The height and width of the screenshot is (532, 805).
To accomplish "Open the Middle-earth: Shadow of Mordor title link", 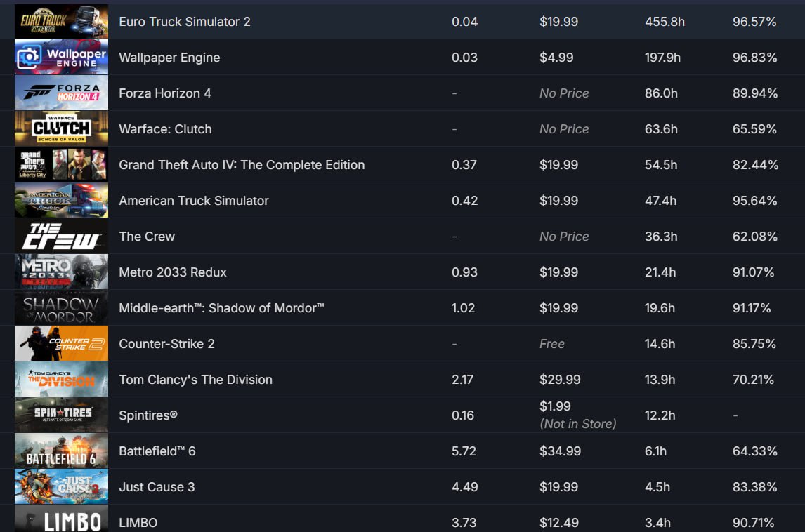I will pyautogui.click(x=221, y=308).
